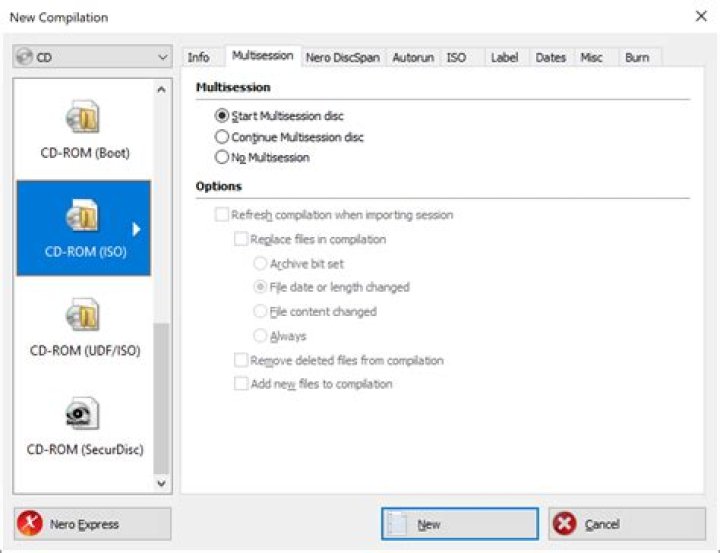
Task: Click the disc icon in the CD type selector
Action: point(25,58)
